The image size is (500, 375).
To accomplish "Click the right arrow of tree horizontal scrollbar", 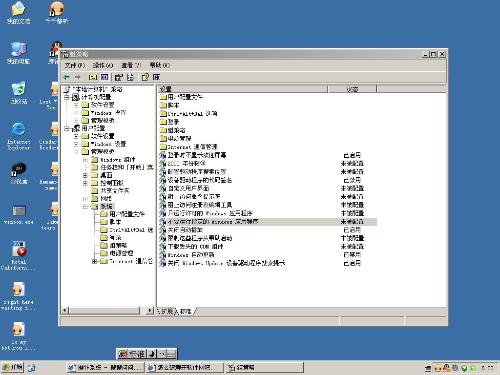I will [x=150, y=311].
